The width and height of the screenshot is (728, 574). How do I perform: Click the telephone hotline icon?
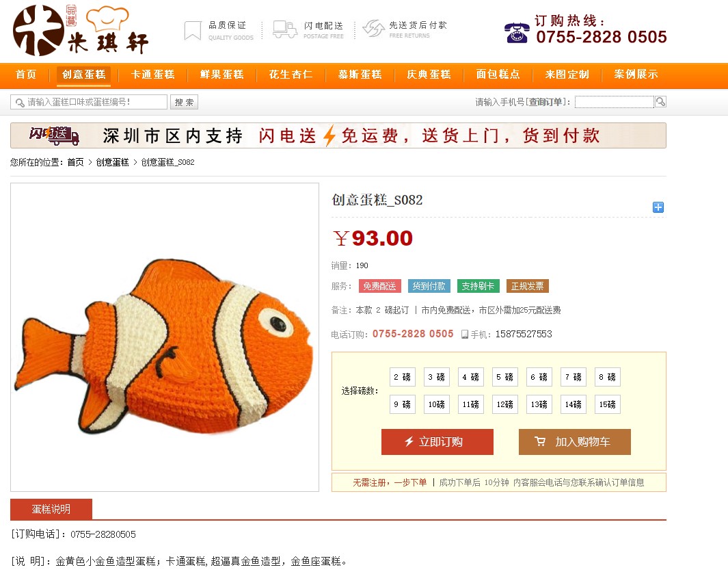pyautogui.click(x=517, y=33)
